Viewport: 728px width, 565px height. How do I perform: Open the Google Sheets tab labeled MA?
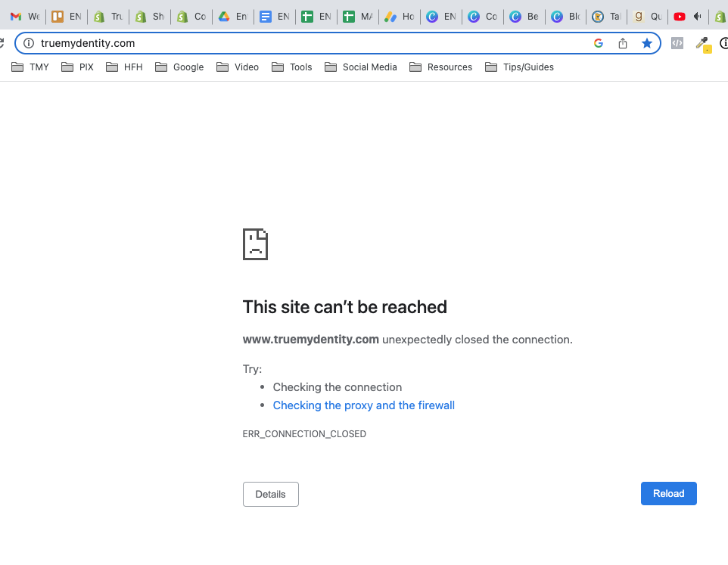coord(358,17)
